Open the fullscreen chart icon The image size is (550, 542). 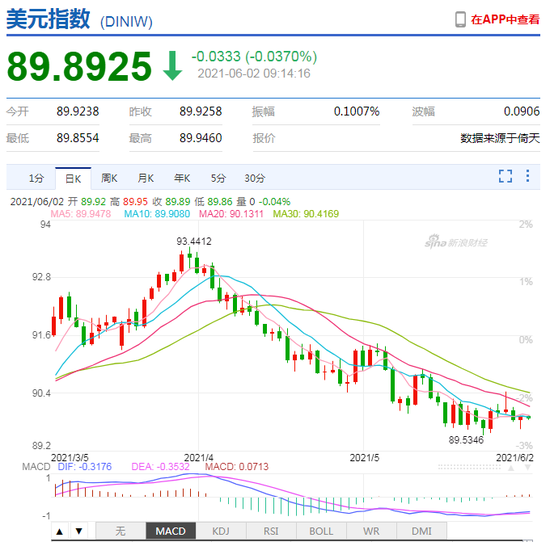click(505, 176)
